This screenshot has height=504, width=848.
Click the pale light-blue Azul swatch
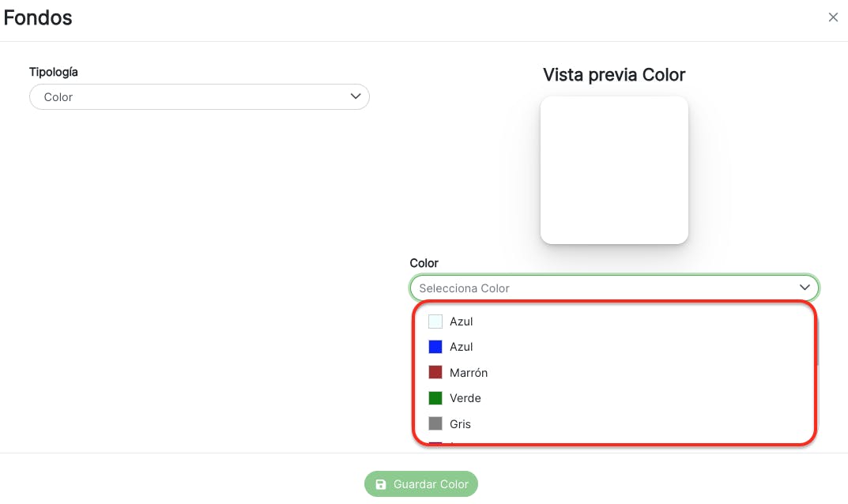(x=435, y=322)
